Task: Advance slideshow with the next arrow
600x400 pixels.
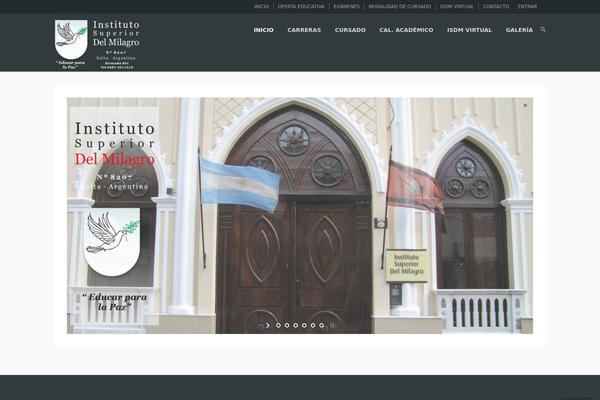Action: tap(268, 325)
